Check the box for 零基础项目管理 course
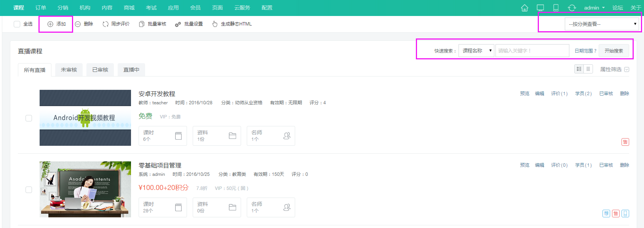The image size is (644, 228). point(29,190)
